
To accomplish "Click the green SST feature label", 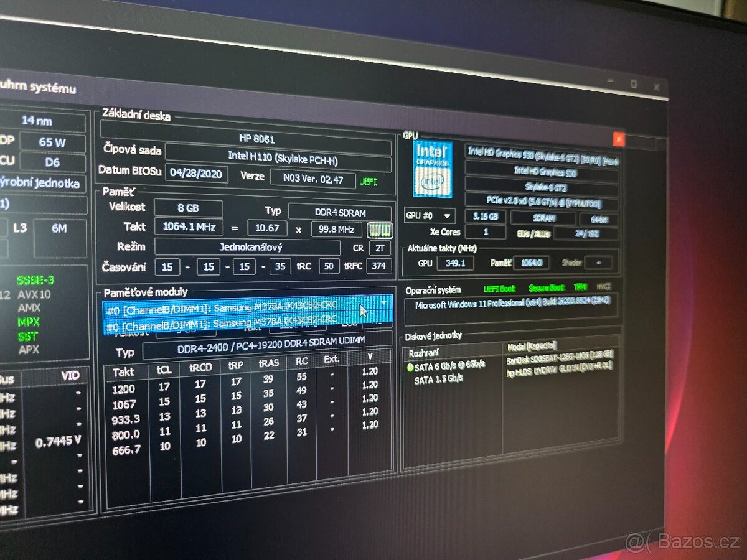I will pos(27,336).
